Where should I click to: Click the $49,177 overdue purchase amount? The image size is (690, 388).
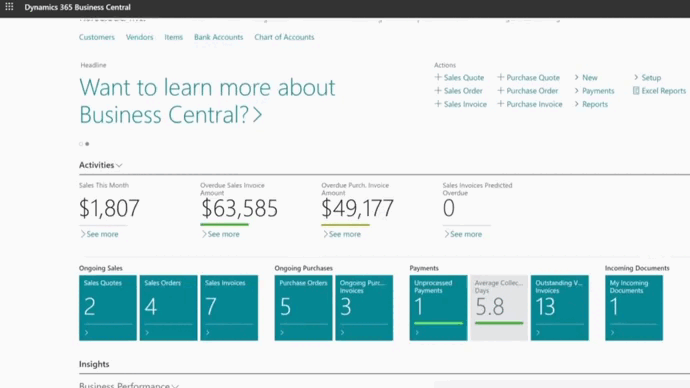click(357, 208)
